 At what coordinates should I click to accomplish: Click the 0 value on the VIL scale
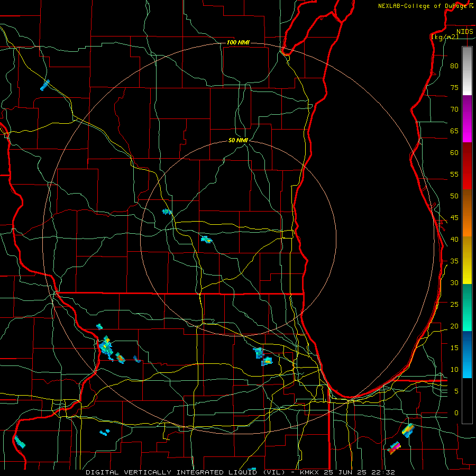point(456,413)
